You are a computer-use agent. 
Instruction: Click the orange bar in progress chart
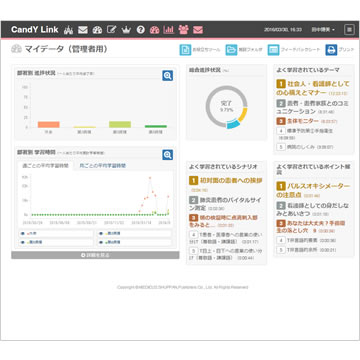[49, 124]
